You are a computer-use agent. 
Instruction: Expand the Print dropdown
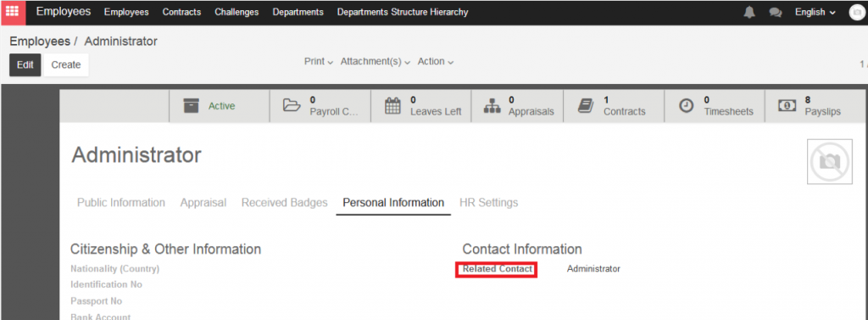pyautogui.click(x=319, y=62)
